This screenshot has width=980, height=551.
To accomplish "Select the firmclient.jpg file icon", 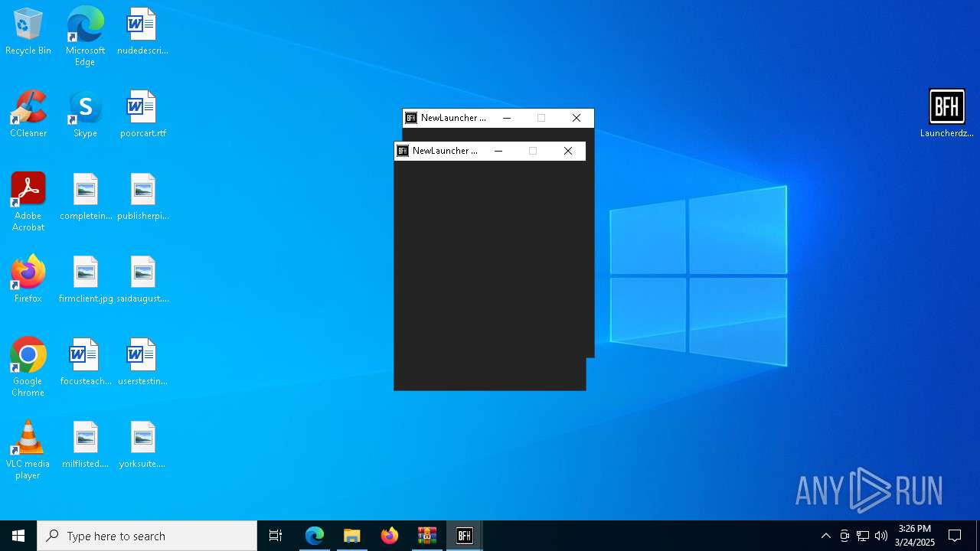I will pos(86,280).
